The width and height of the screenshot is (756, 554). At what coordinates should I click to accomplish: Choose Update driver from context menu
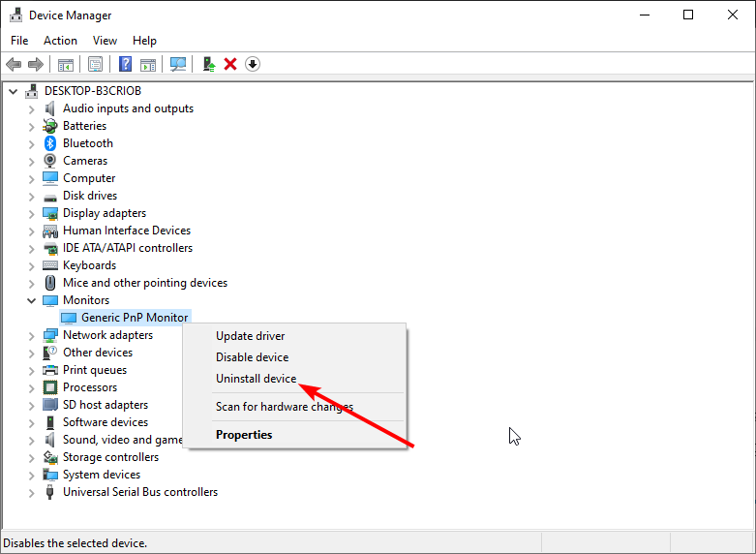[294, 336]
